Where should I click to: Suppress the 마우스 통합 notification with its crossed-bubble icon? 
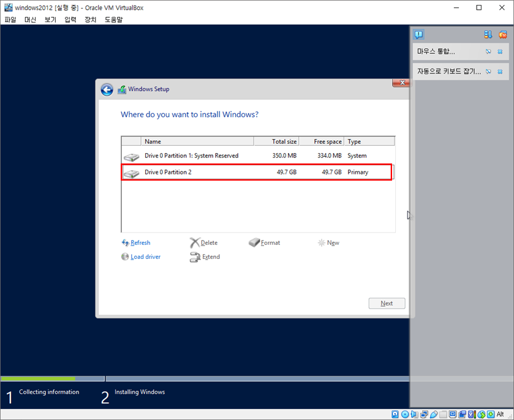(488, 51)
